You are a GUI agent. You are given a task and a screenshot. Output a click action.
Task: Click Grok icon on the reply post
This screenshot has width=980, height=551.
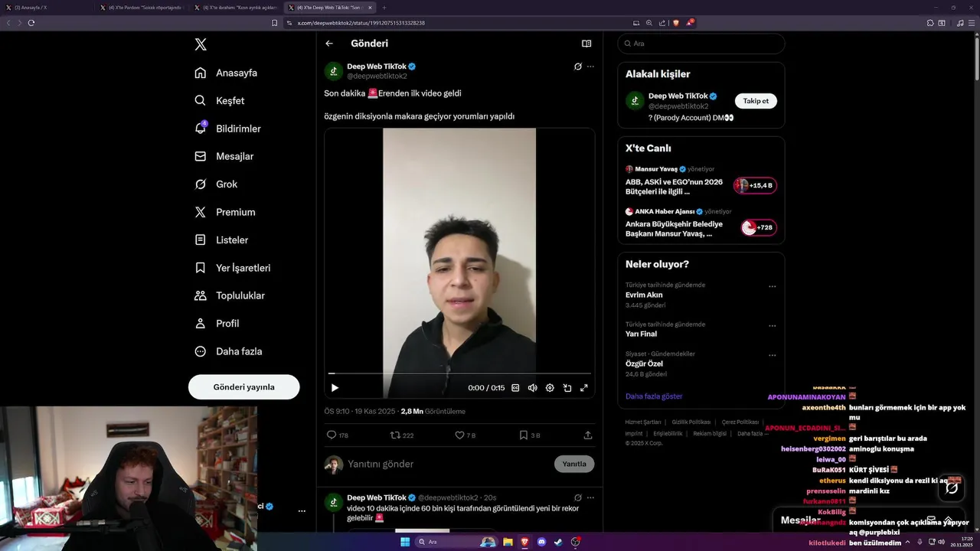tap(578, 497)
